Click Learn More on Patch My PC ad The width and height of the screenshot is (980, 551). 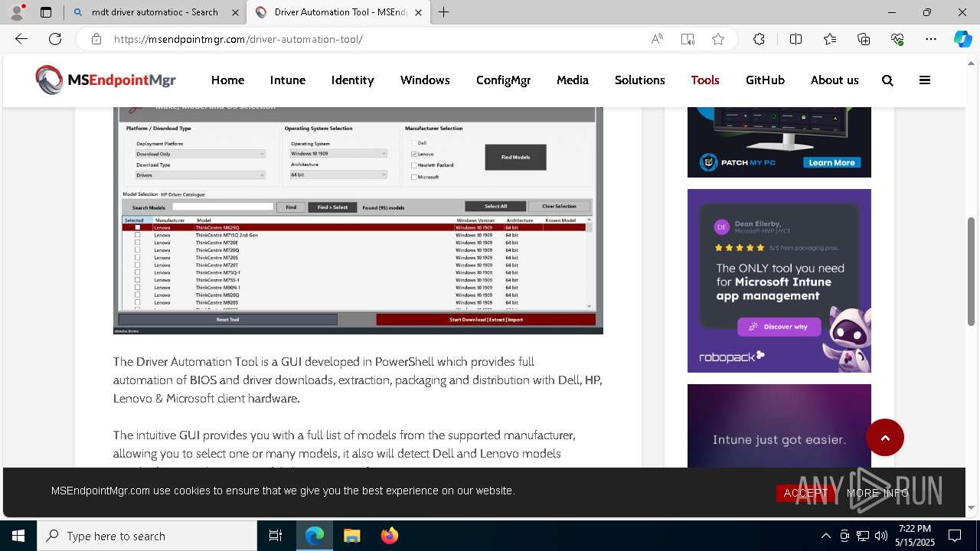click(831, 163)
